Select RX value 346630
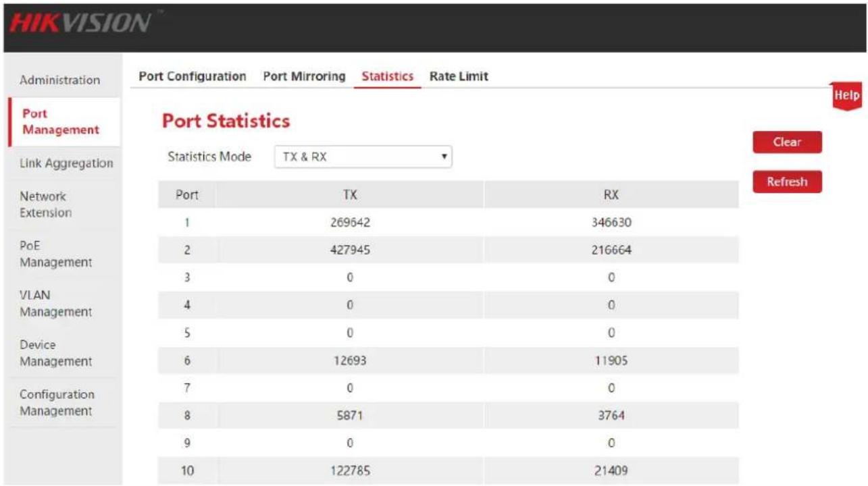This screenshot has width=868, height=486. [611, 222]
